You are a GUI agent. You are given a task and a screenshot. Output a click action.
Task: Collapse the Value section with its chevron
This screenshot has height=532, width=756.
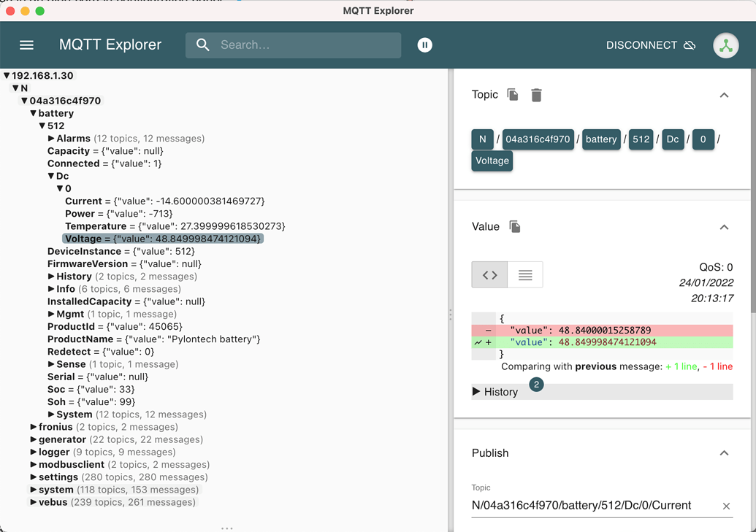coord(724,227)
